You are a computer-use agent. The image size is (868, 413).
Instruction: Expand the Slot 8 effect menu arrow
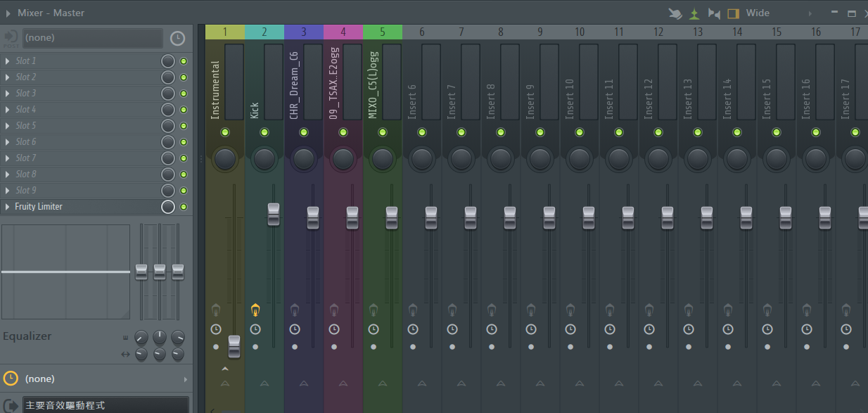click(8, 174)
